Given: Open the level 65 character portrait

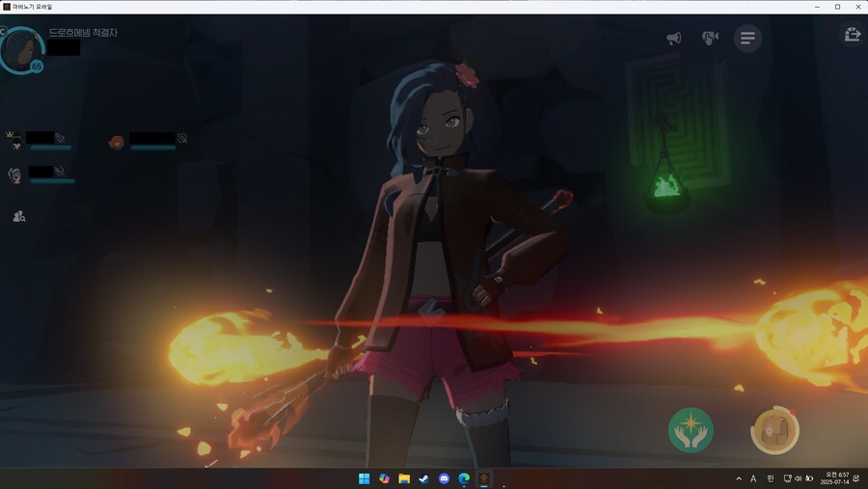Looking at the screenshot, I should (22, 50).
